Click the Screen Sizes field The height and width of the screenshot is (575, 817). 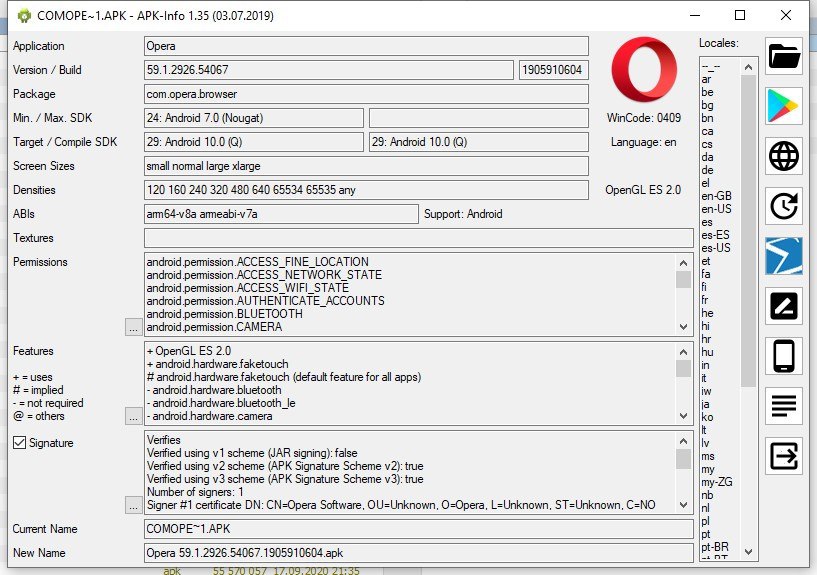click(366, 166)
